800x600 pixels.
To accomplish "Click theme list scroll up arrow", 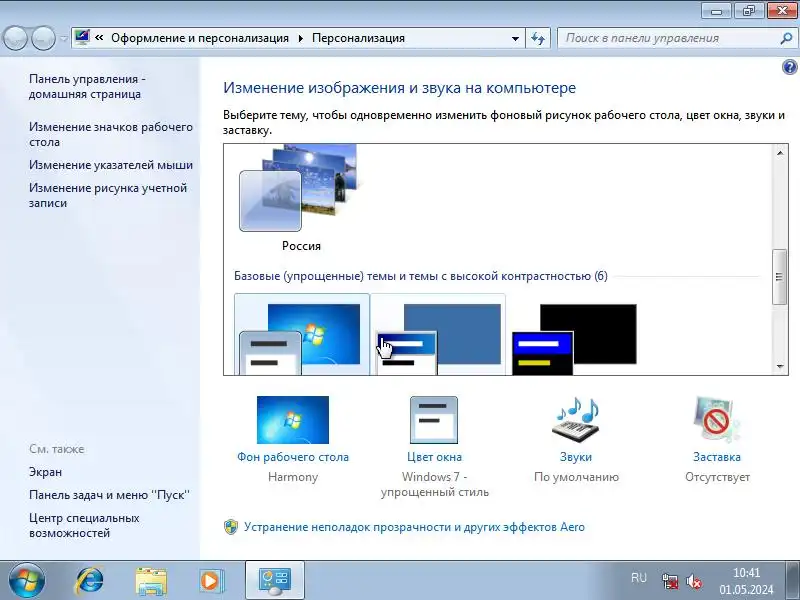I will pos(780,153).
